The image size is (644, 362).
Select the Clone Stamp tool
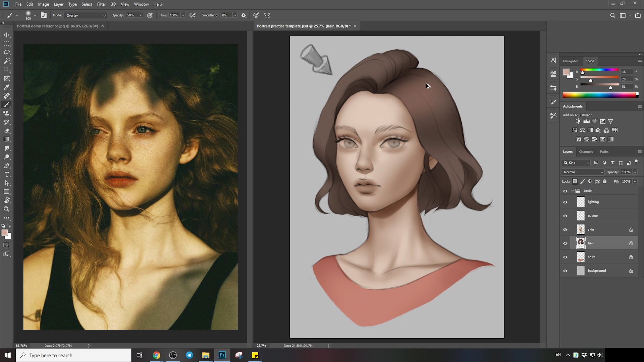click(7, 113)
